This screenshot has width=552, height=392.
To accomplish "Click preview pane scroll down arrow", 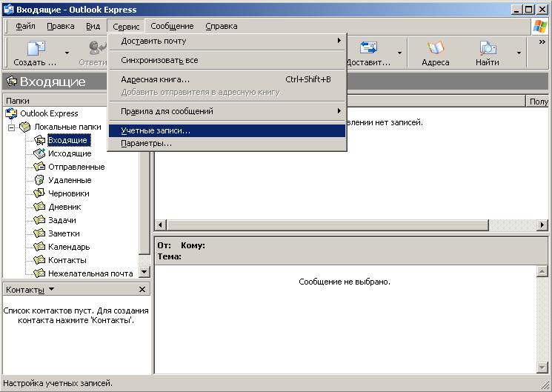I will pyautogui.click(x=542, y=368).
